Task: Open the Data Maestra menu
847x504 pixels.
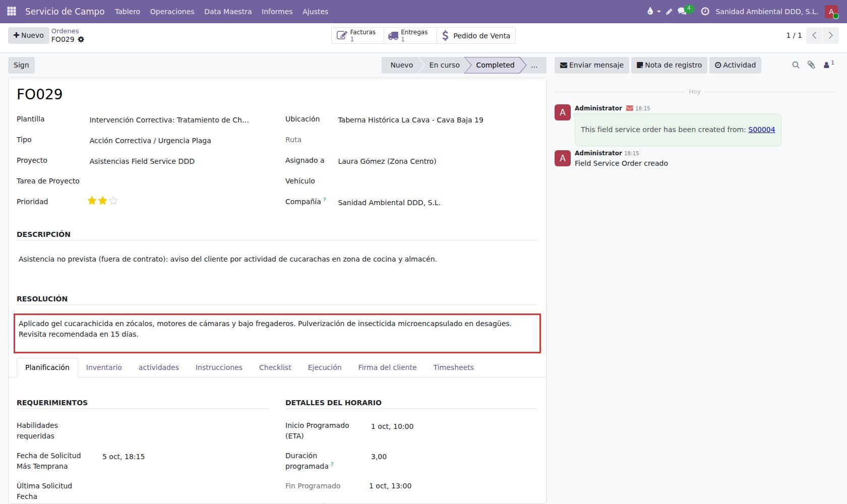Action: click(228, 12)
